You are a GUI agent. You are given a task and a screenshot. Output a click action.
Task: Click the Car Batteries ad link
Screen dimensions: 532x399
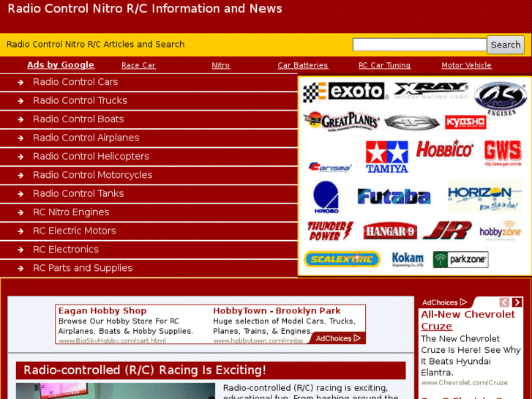(x=303, y=65)
